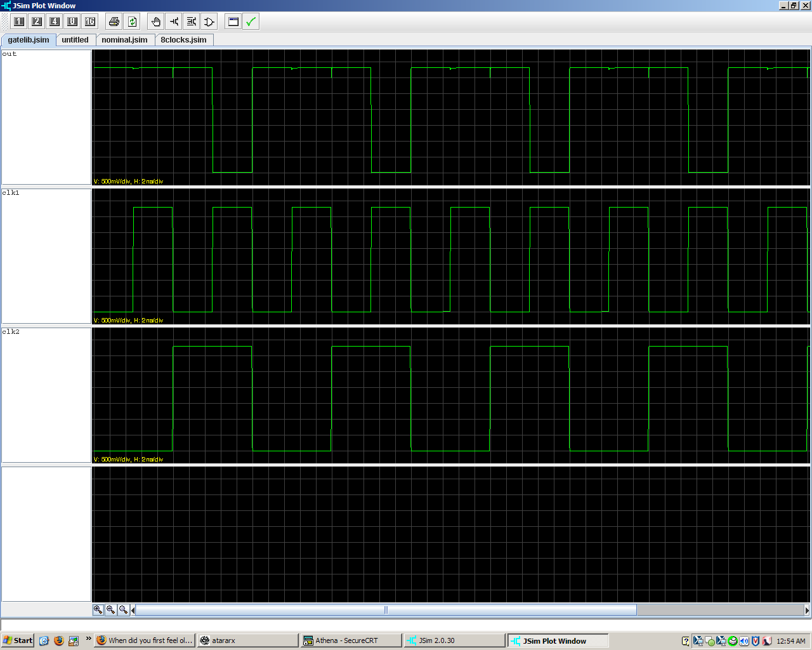Image resolution: width=812 pixels, height=650 pixels.
Task: Zoom in using the magnifier plus button
Action: coord(98,609)
